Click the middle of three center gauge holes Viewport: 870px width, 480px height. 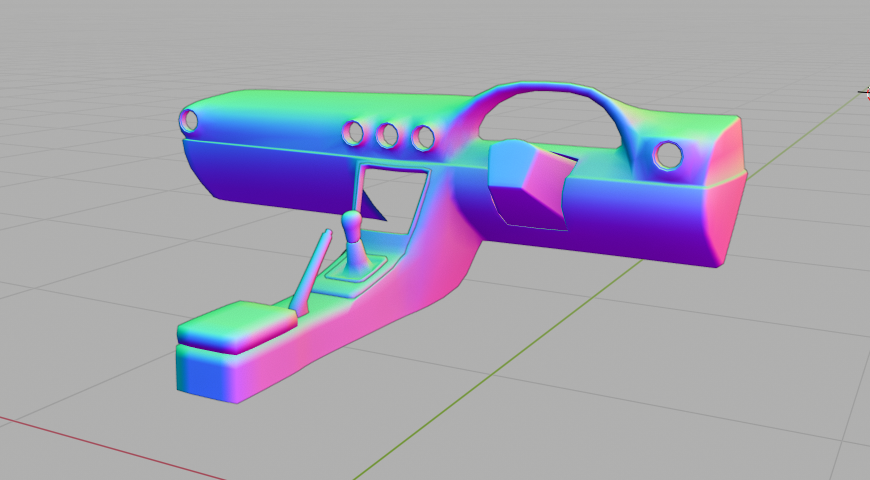[387, 136]
